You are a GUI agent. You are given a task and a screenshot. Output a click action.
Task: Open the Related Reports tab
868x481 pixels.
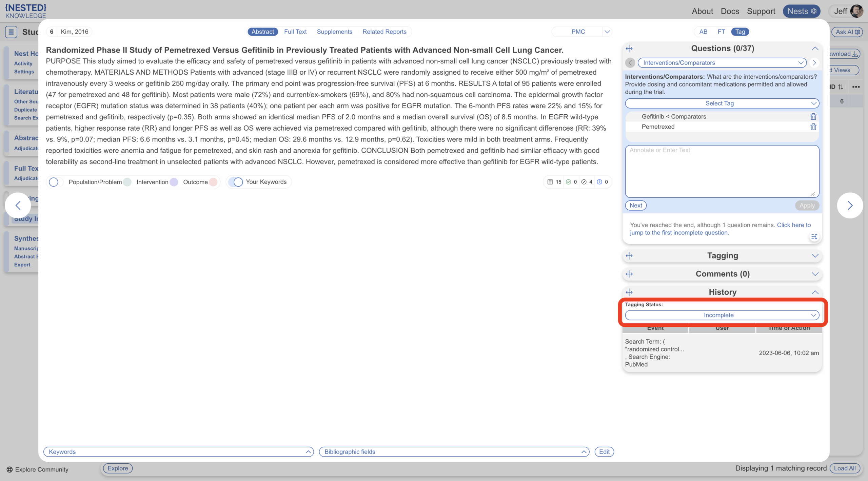[384, 32]
